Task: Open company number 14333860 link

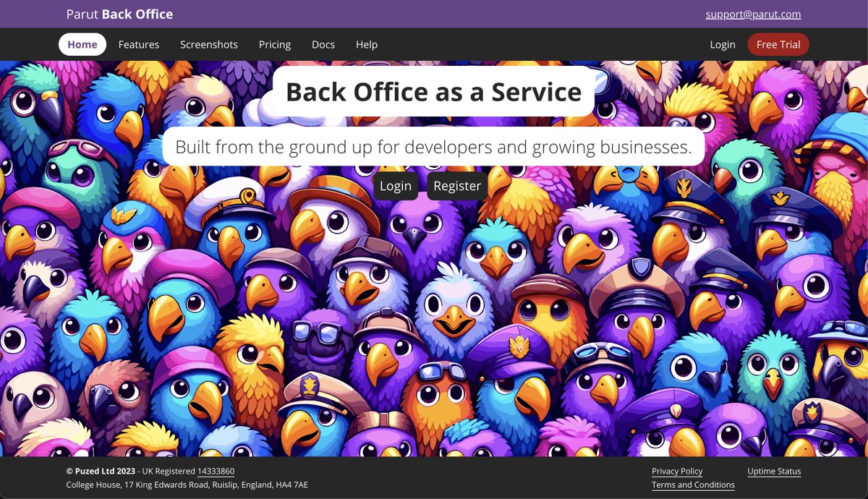Action: 216,472
